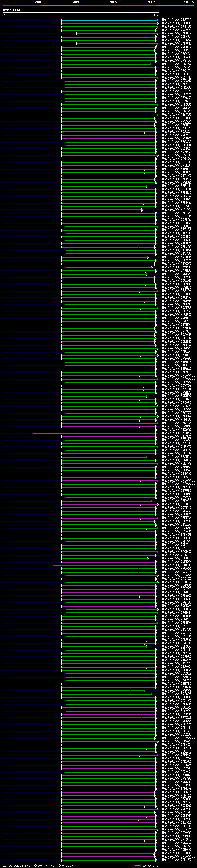Select hit UniRef100_B9RW97
Viewport: 197px width, 868px height.
[176, 396]
